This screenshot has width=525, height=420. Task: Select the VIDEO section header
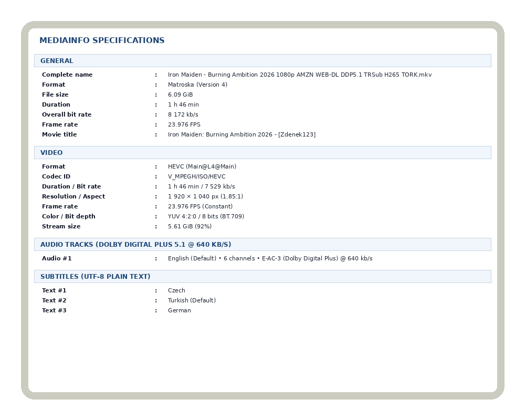coord(262,152)
